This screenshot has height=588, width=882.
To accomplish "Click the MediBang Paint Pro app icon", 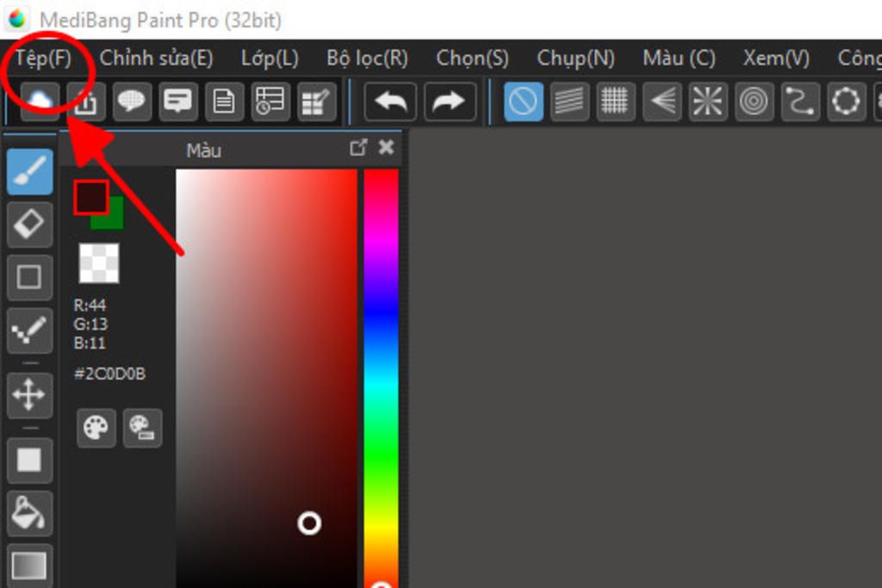I will pos(17,19).
